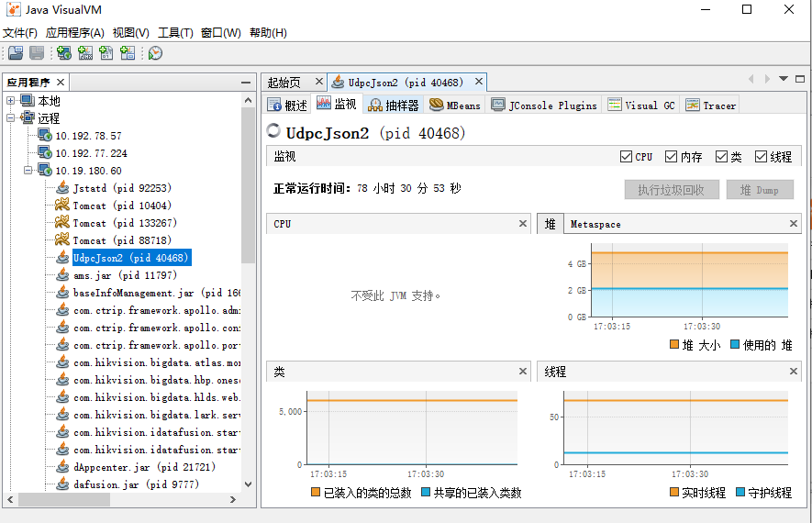The width and height of the screenshot is (812, 523).
Task: Click the dafusion.jar (pid 9777) icon
Action: 62,484
